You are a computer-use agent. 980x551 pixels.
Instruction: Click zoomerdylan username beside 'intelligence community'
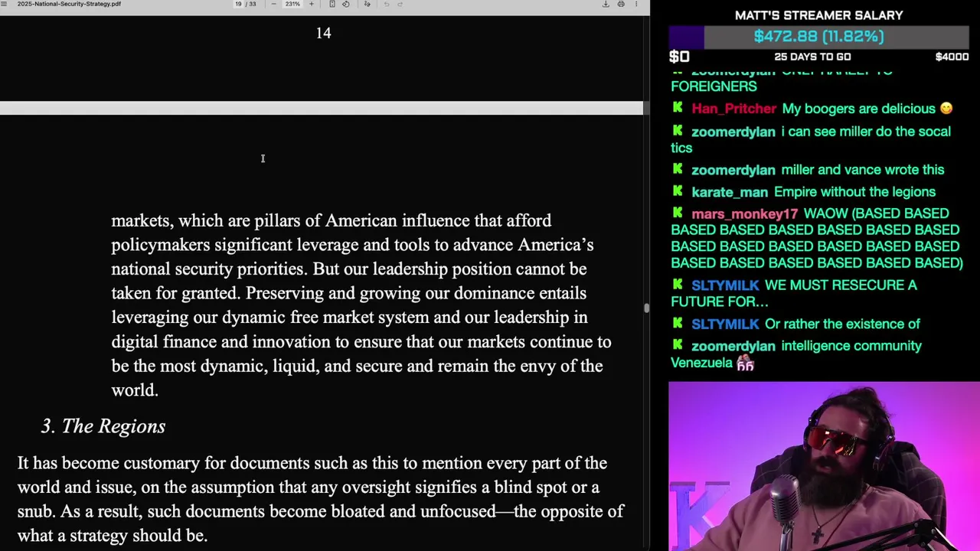pyautogui.click(x=733, y=346)
